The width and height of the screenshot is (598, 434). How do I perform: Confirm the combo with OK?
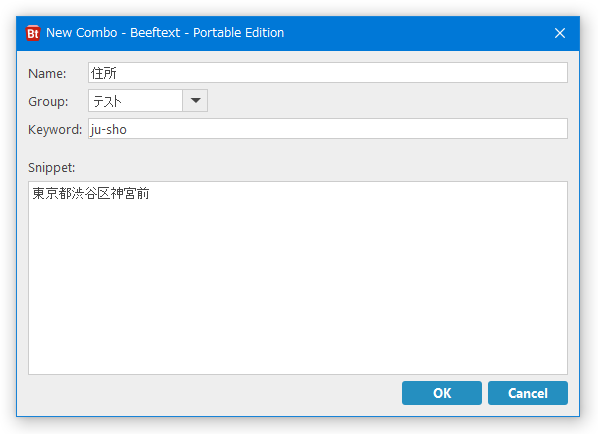coord(442,393)
